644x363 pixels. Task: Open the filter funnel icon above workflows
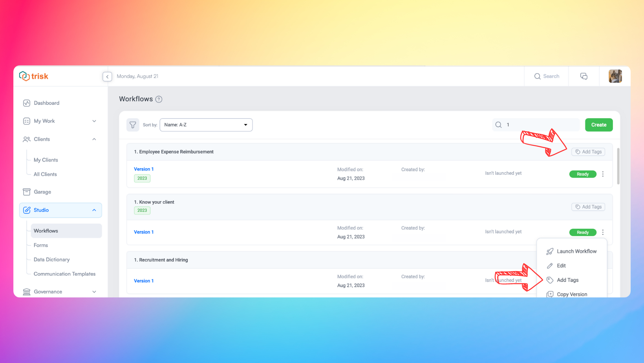click(133, 125)
